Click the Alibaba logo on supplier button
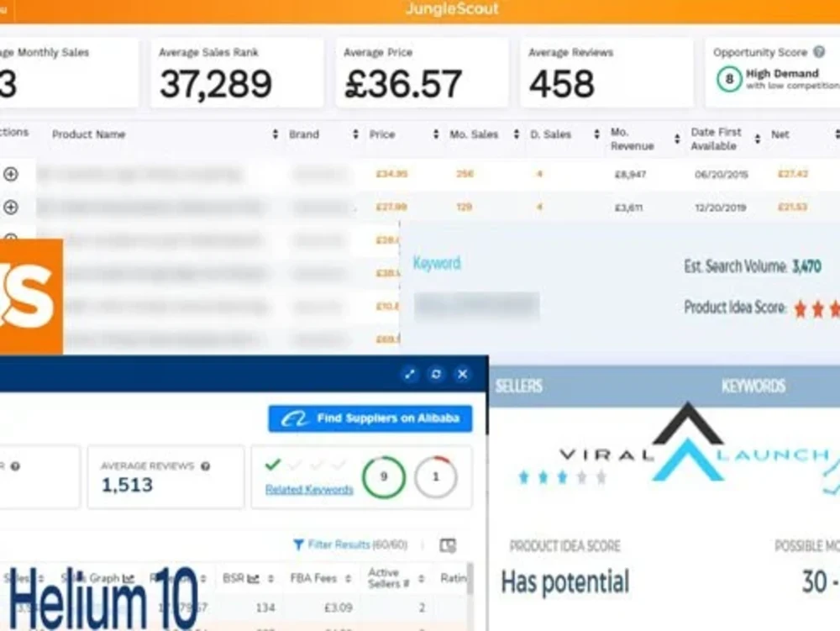This screenshot has width=840, height=631. [295, 418]
